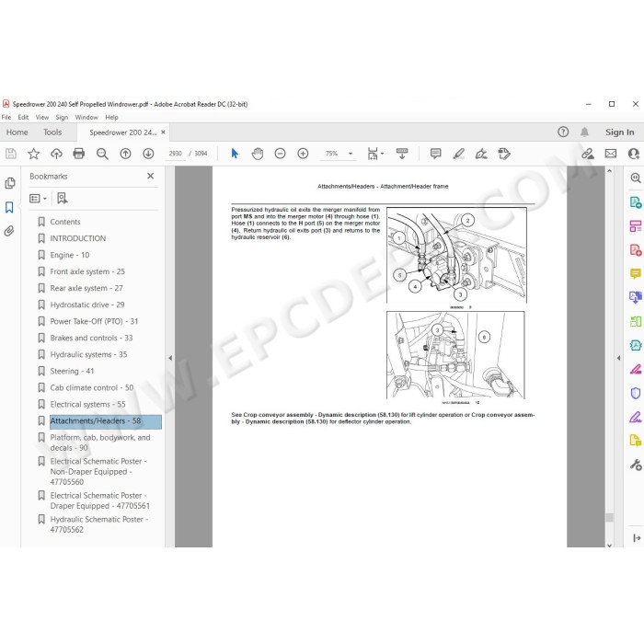Open the find text magnifier
Screen dimensions: 644x644
click(102, 154)
